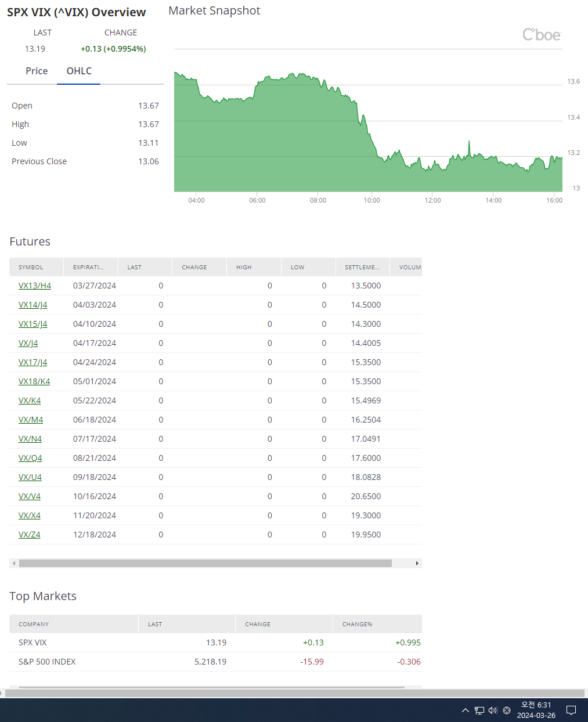Image resolution: width=588 pixels, height=722 pixels.
Task: Click the S&P 500 change value -15.99
Action: click(x=312, y=662)
